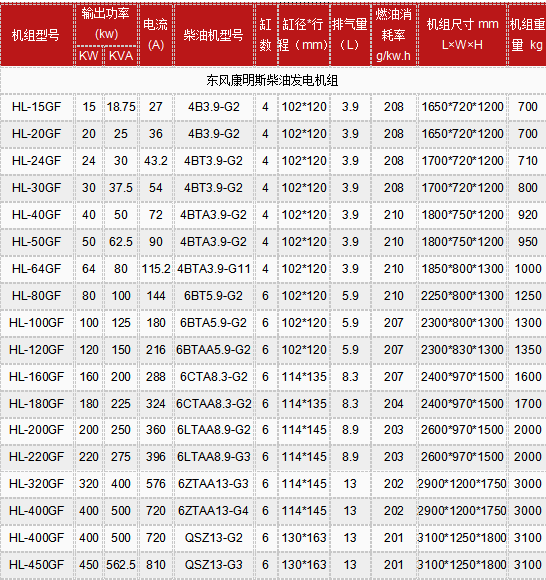546x580 pixels.
Task: Select the KW sub-header cell
Action: click(88, 56)
